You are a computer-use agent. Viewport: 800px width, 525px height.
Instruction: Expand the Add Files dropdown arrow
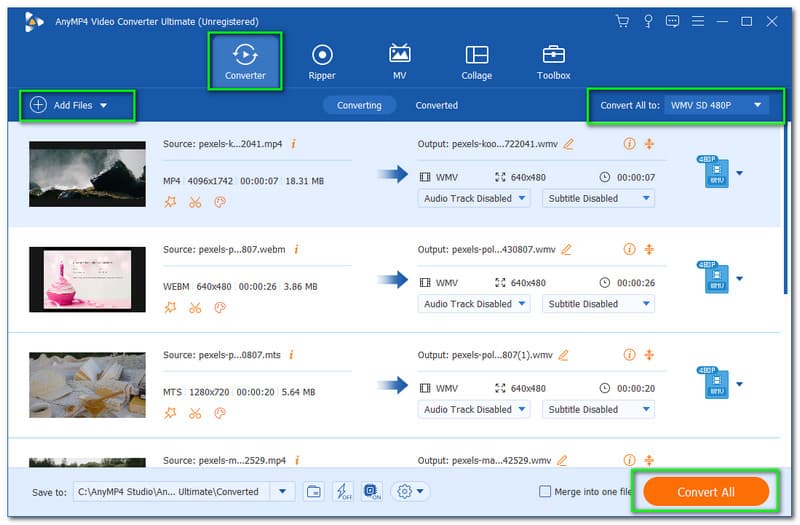[x=104, y=106]
